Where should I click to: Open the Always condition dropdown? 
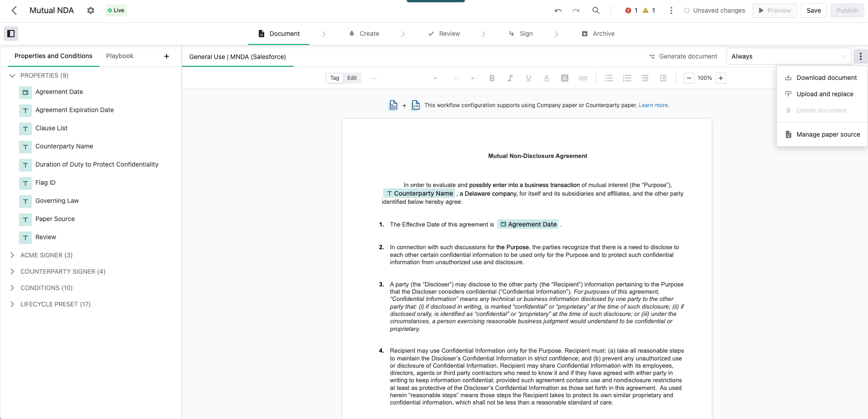point(789,56)
